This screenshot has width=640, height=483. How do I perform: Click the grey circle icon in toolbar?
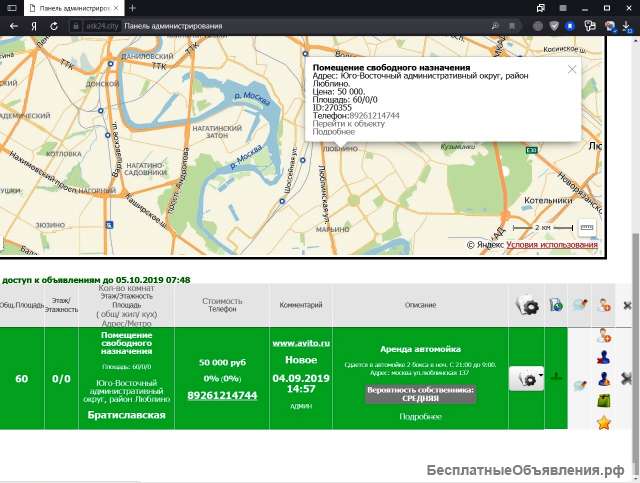(x=538, y=26)
